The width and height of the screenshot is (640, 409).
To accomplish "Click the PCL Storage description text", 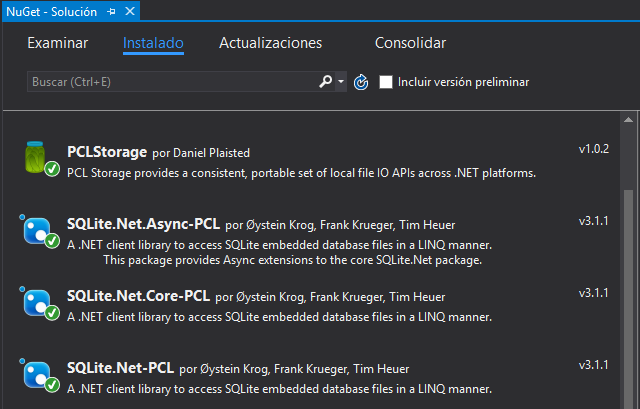I will click(x=301, y=173).
